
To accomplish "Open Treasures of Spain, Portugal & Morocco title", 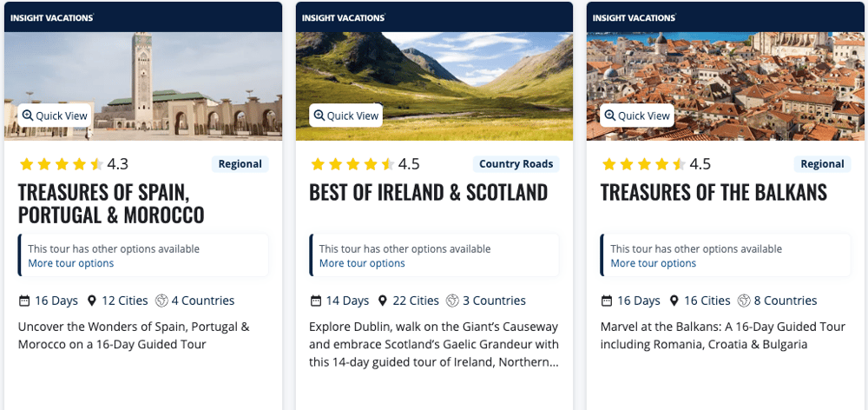I will coord(111,202).
